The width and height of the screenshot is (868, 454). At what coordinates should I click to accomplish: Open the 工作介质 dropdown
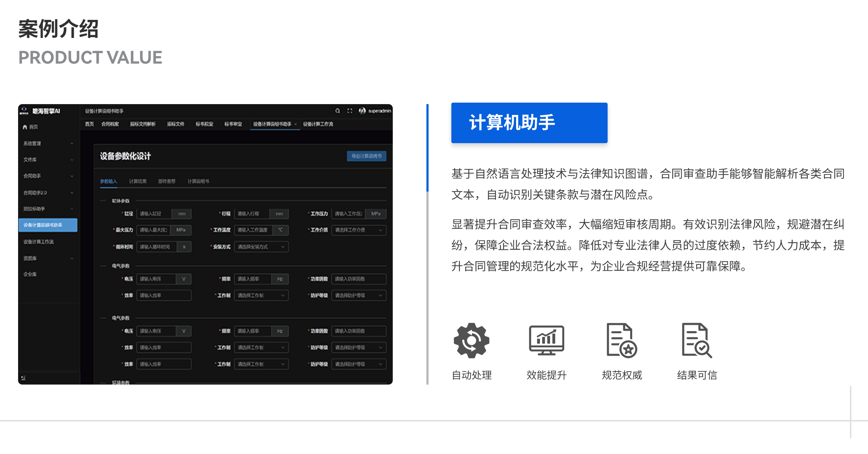point(358,230)
